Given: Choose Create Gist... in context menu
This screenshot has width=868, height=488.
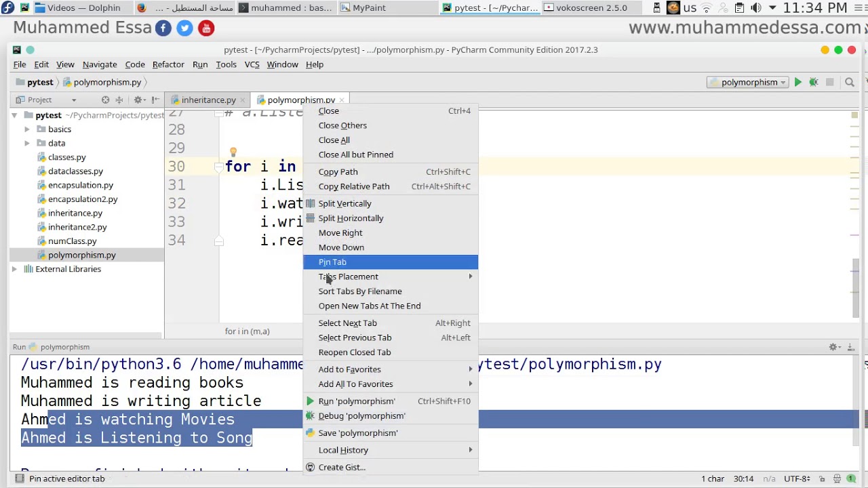Looking at the screenshot, I should [x=391, y=467].
